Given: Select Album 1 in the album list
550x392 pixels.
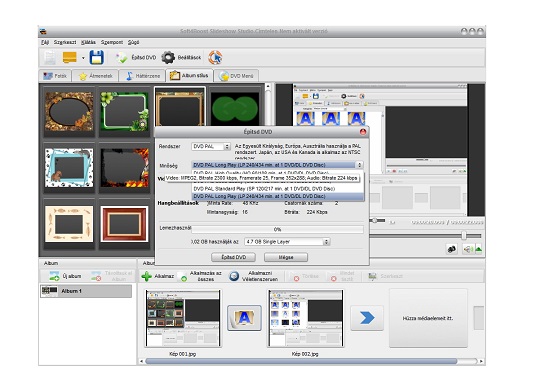Looking at the screenshot, I should coord(86,291).
